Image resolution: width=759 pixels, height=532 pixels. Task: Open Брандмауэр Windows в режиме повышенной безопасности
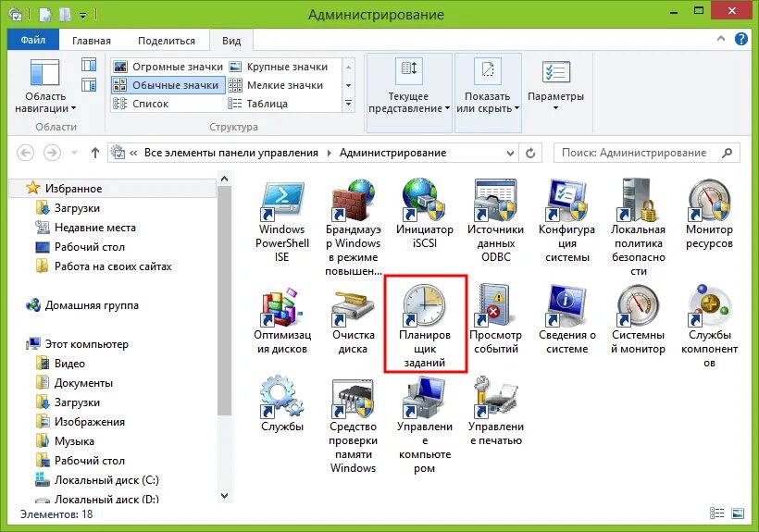pyautogui.click(x=353, y=228)
